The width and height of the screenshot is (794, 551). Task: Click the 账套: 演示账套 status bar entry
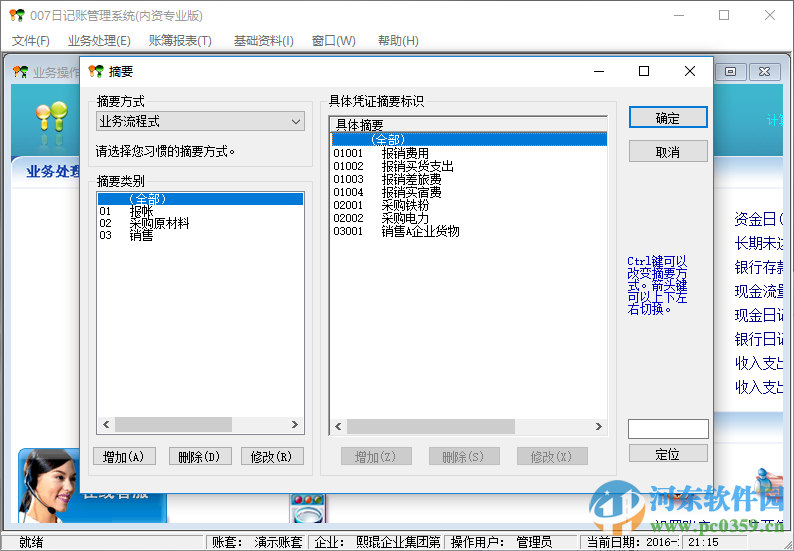(256, 542)
